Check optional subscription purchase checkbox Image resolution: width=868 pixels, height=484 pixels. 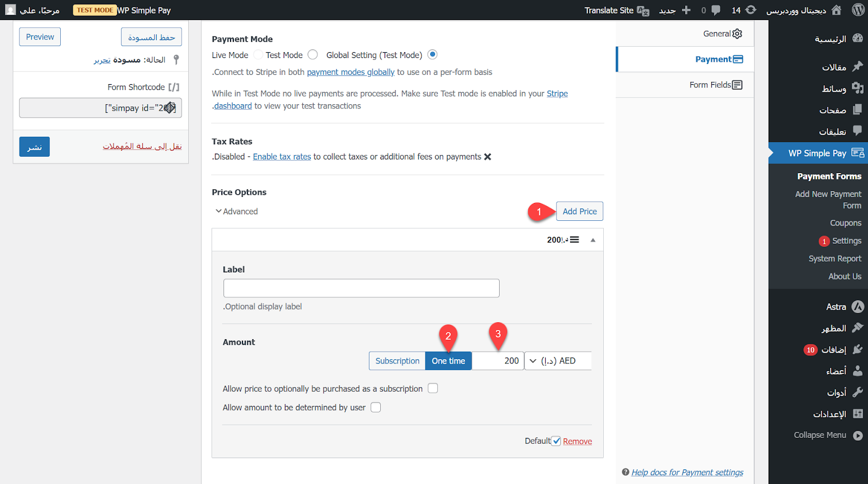(432, 389)
